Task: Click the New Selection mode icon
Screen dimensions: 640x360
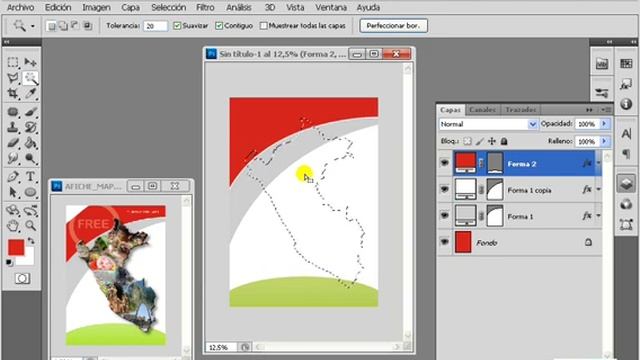Action: [x=51, y=26]
